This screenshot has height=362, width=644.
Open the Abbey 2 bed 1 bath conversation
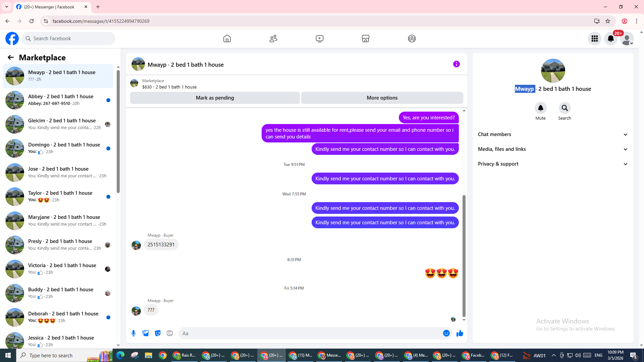[60, 100]
